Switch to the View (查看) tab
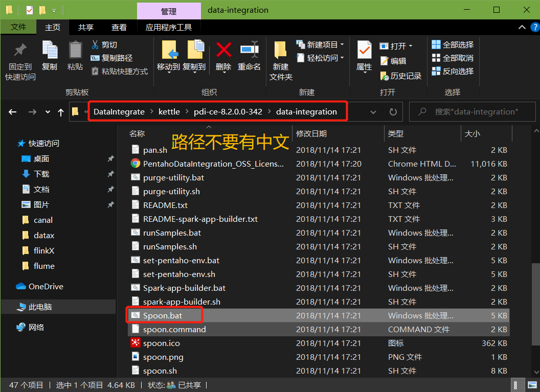This screenshot has height=392, width=540. (119, 27)
